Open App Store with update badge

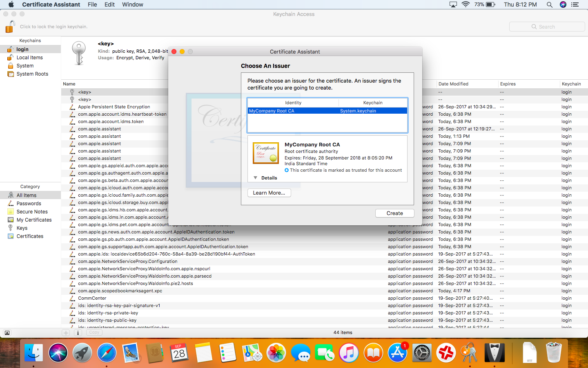pos(398,352)
